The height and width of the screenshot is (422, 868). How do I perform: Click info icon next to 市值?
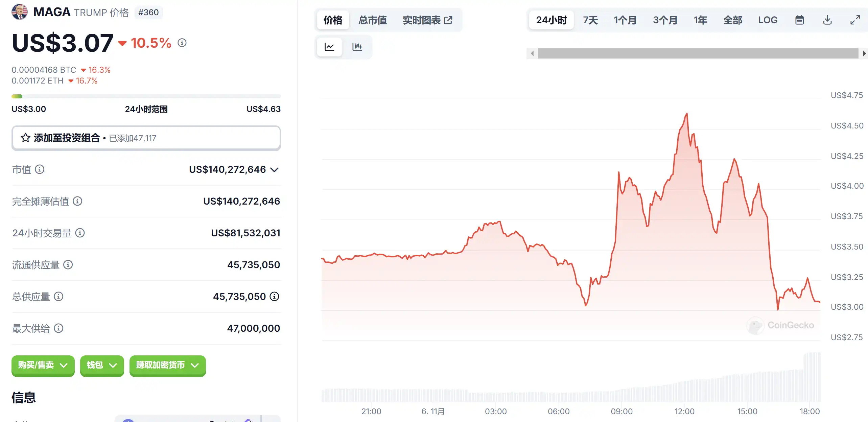(40, 169)
